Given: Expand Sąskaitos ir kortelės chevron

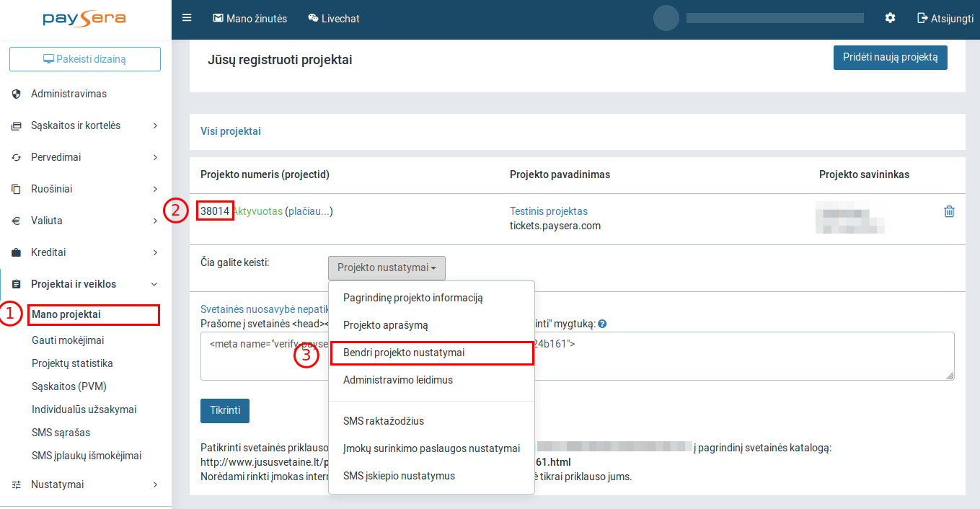Looking at the screenshot, I should tap(155, 125).
